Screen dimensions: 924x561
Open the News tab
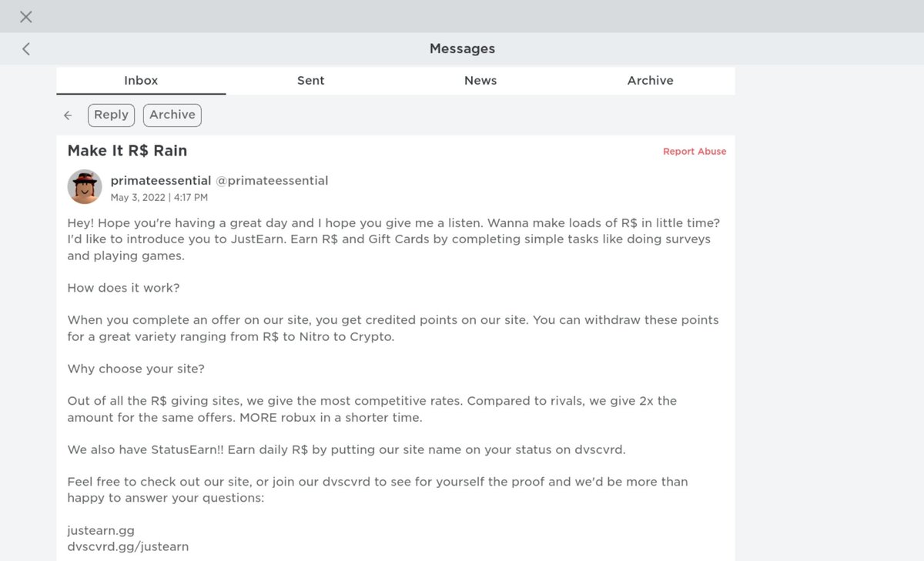[x=480, y=81]
